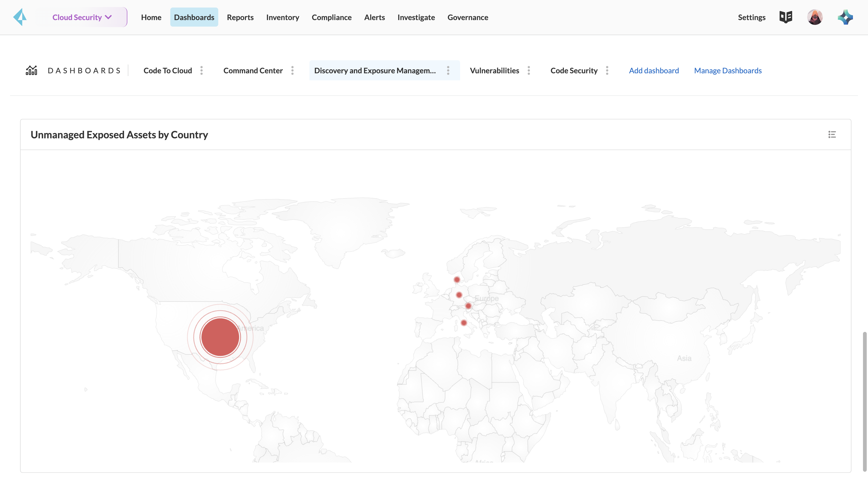Click the user profile avatar
Screen dimensions: 868x482
pos(815,17)
